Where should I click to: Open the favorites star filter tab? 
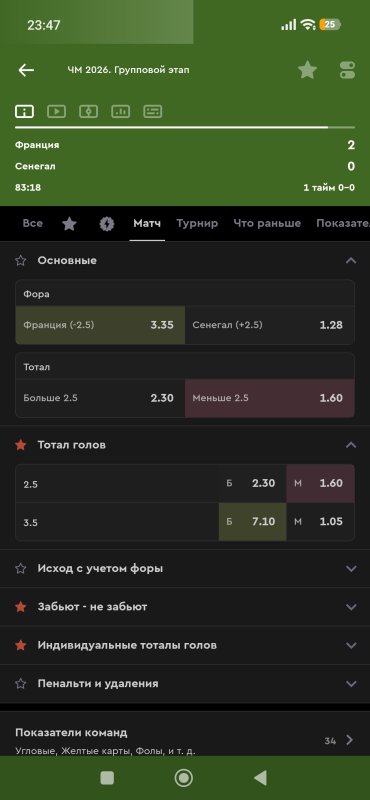[x=69, y=223]
